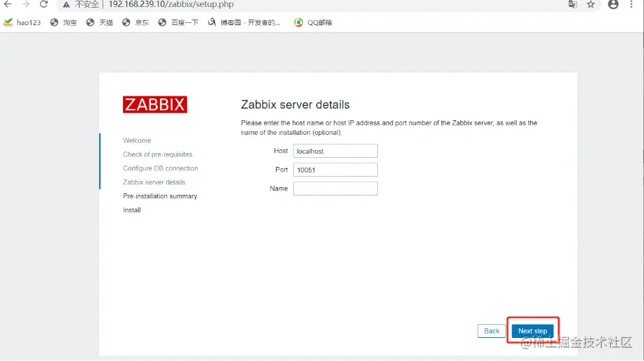Click the Back button
The image size is (644, 361).
(492, 331)
